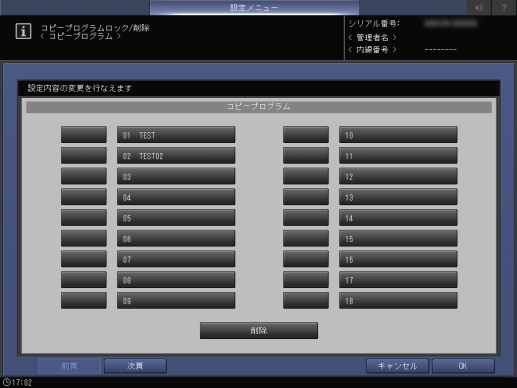Screen dimensions: 517x388
Task: Toggle the lock button beside program 08
Action: click(x=84, y=280)
